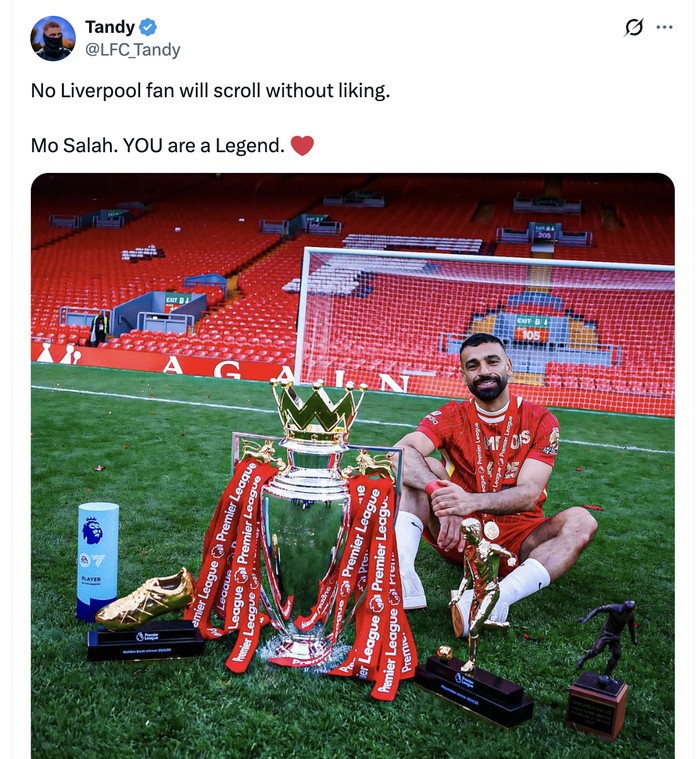The height and width of the screenshot is (759, 700).
Task: Open the three-dot more options menu
Action: 664,28
